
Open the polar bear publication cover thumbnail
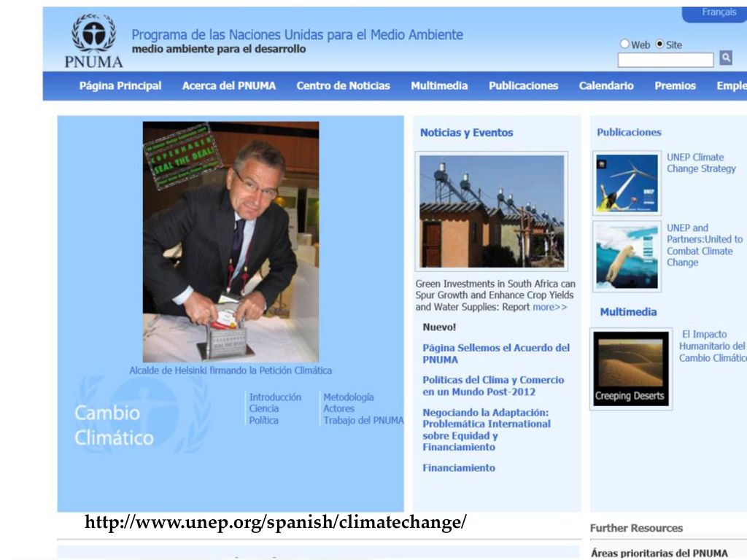coord(627,256)
